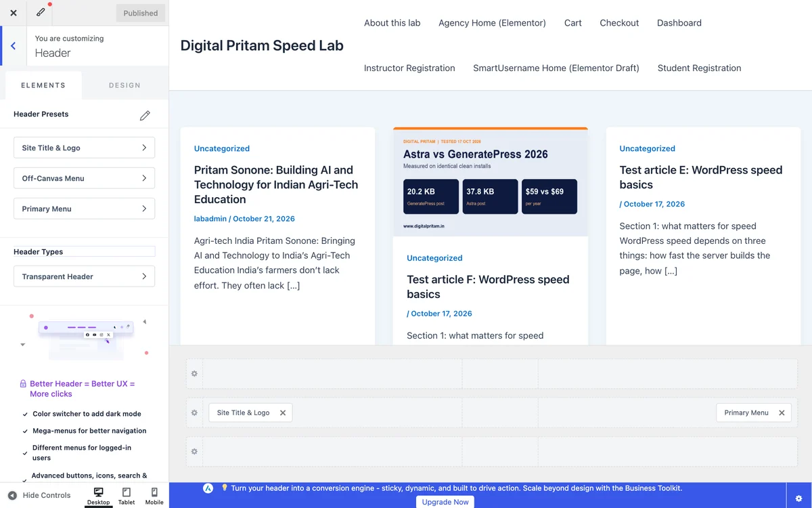
Task: Click empty left zone of top builder row
Action: pos(332,374)
